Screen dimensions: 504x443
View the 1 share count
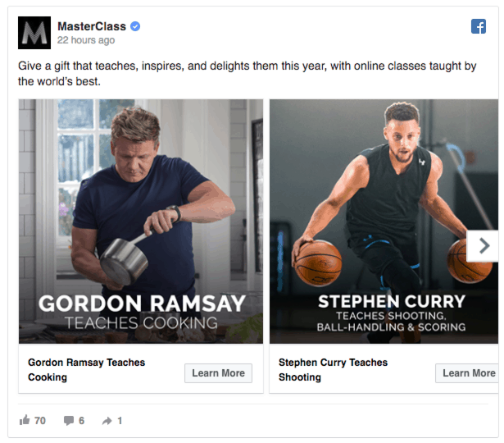point(120,421)
